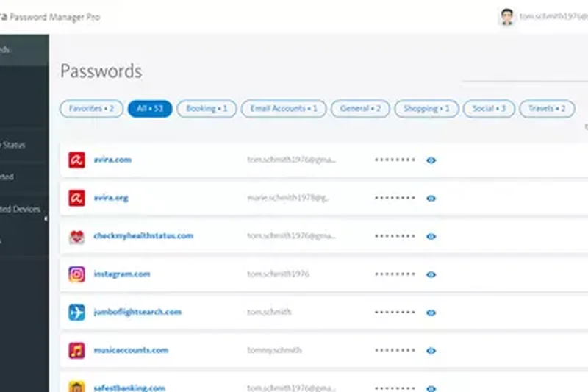
Task: Open jumboflightsearch.com entry
Action: (x=137, y=312)
